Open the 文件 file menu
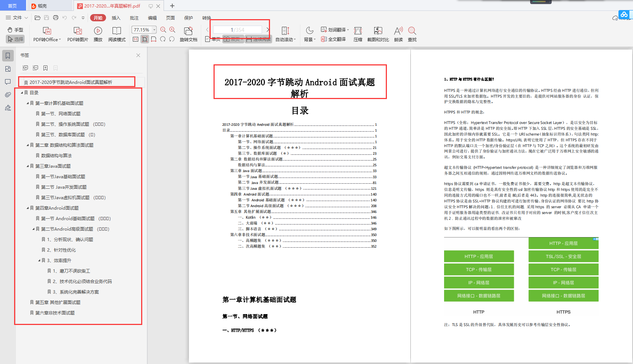 pyautogui.click(x=17, y=17)
